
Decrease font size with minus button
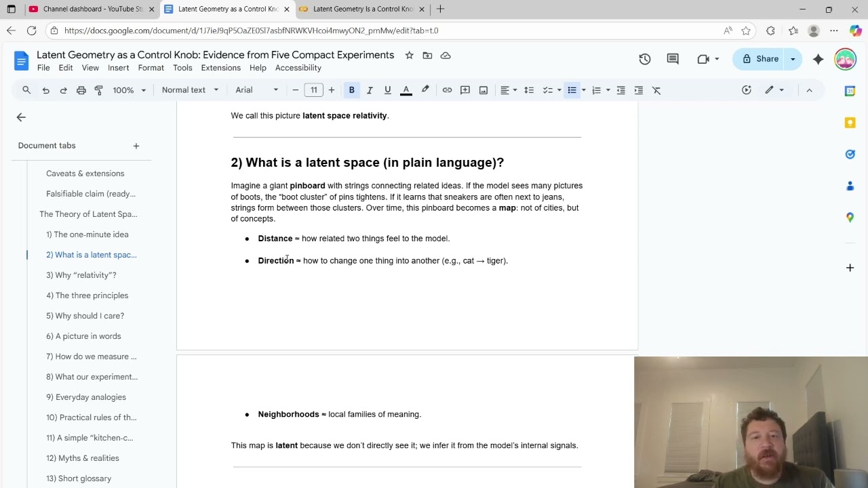tap(295, 90)
